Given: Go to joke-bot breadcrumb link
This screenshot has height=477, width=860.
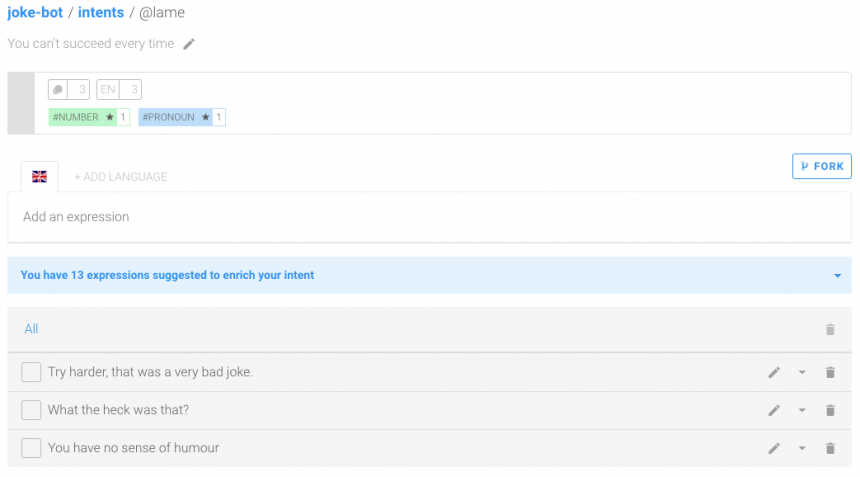Looking at the screenshot, I should click(x=35, y=13).
